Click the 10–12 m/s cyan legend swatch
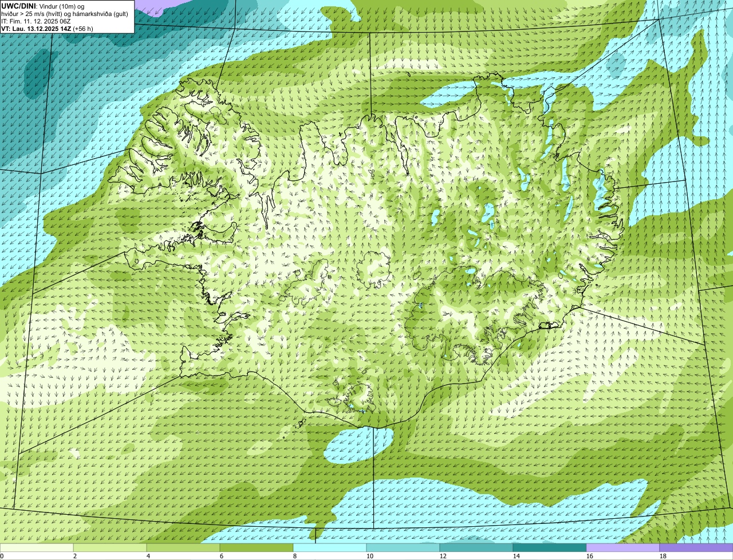Screen dimensions: 733x560 (x=403, y=548)
